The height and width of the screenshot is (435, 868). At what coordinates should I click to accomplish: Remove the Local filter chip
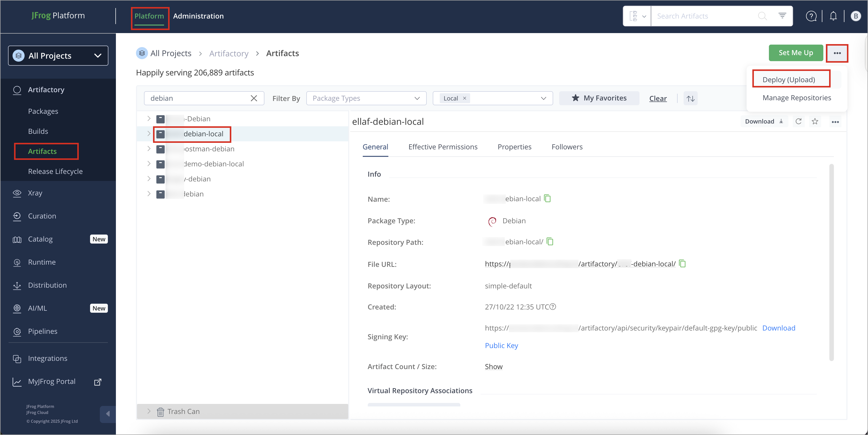point(464,98)
